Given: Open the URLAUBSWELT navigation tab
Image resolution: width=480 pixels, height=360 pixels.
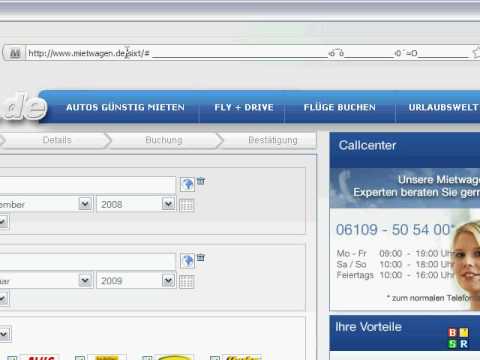Looking at the screenshot, I should tap(444, 107).
